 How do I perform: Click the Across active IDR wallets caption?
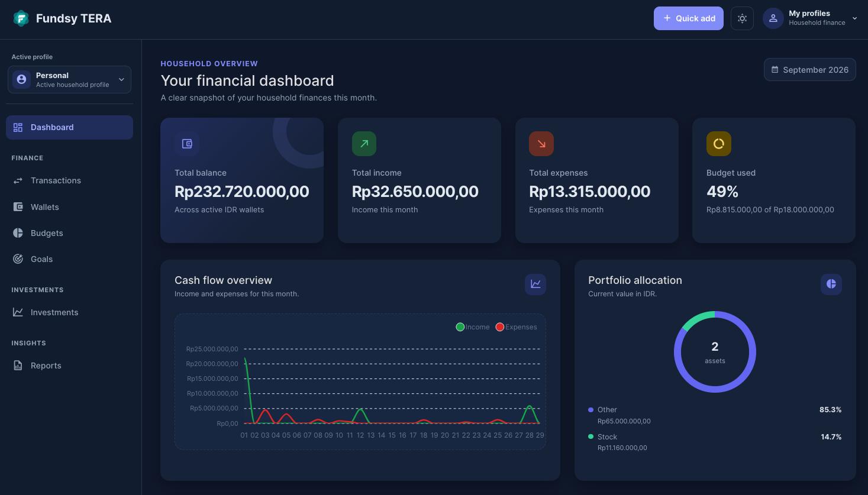coord(219,210)
